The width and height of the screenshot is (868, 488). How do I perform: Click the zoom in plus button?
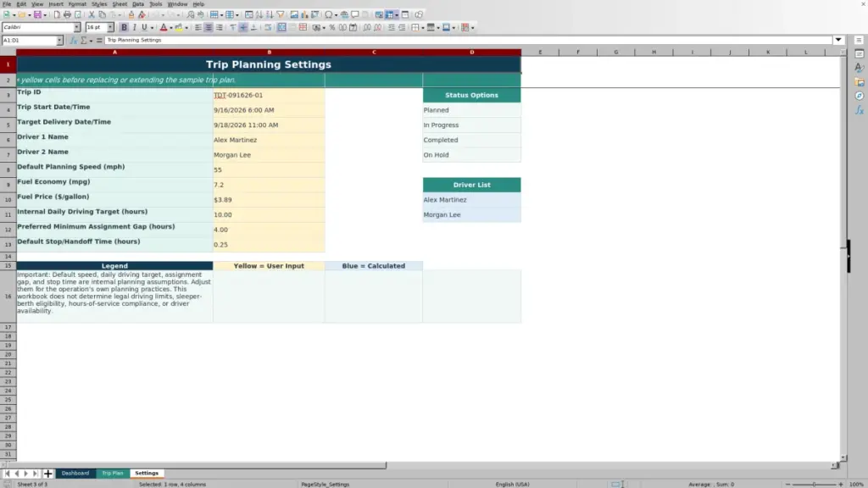coord(840,484)
